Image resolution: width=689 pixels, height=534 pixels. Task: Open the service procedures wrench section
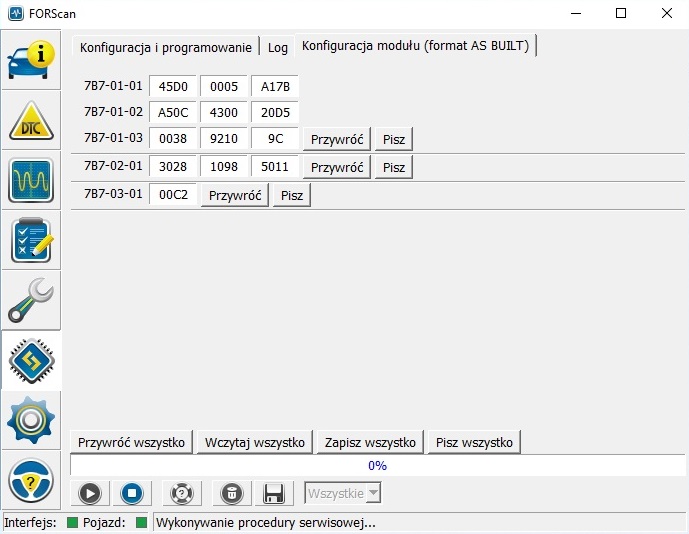[x=31, y=301]
